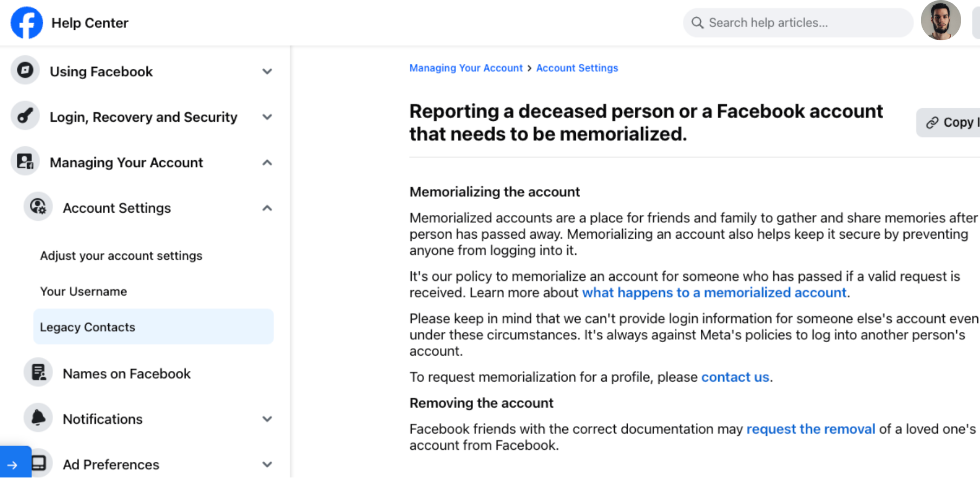Click the Account Settings gear icon

click(38, 207)
